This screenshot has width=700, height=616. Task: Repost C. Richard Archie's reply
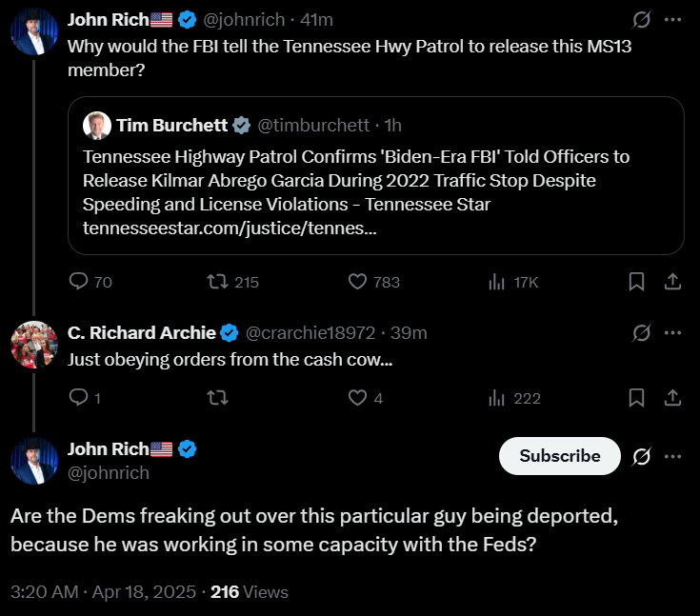click(x=217, y=397)
